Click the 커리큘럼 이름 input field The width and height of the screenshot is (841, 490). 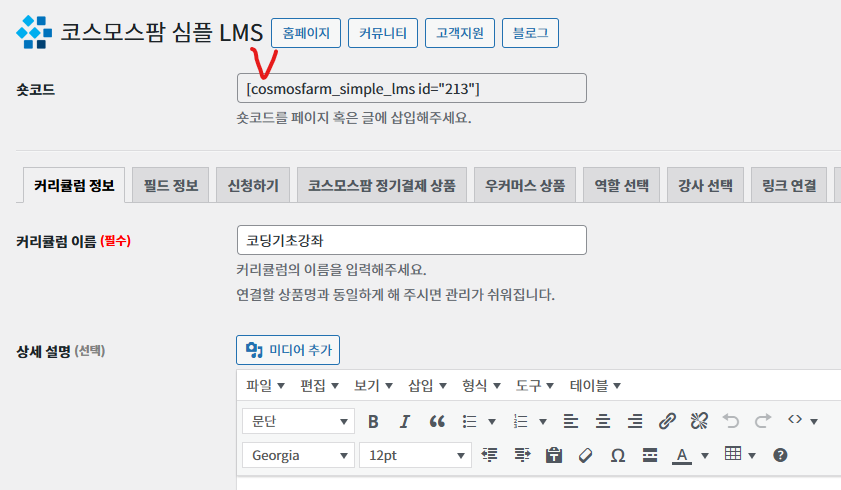412,240
